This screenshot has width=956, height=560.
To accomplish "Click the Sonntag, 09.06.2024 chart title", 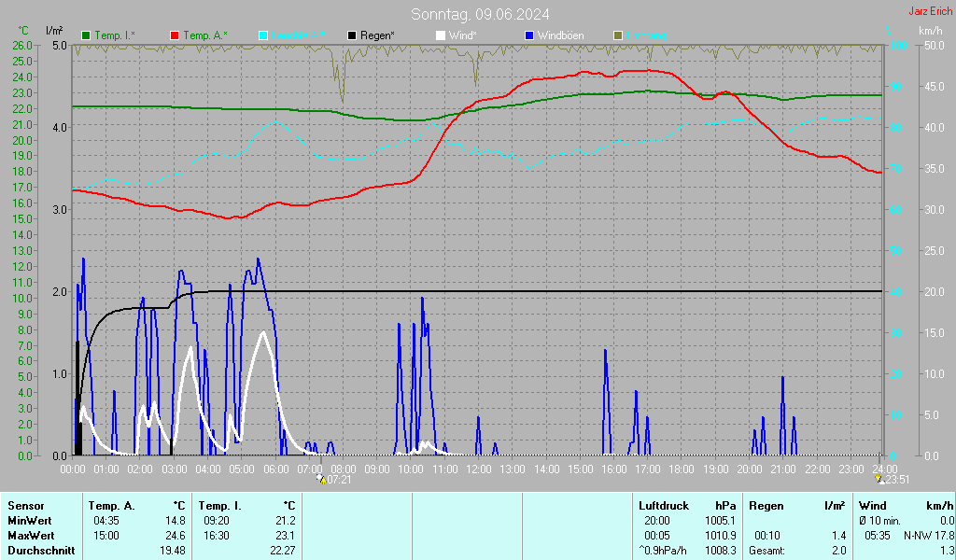I will pos(480,14).
